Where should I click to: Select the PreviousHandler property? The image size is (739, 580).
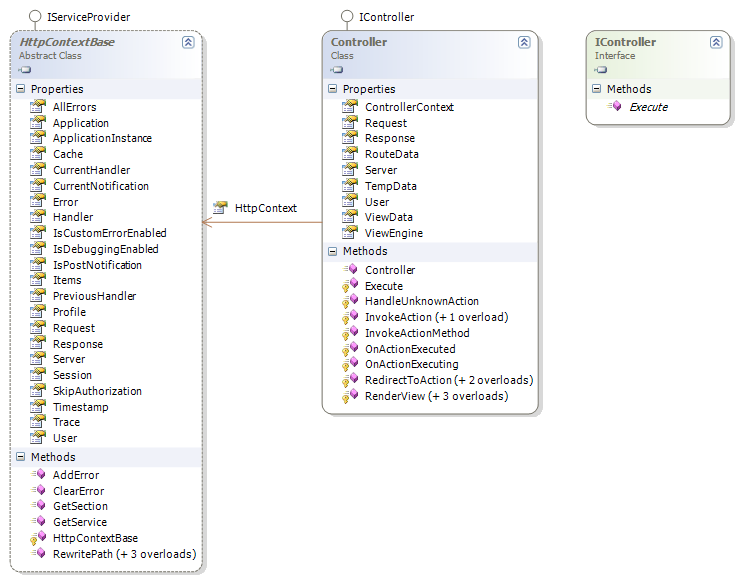(95, 296)
